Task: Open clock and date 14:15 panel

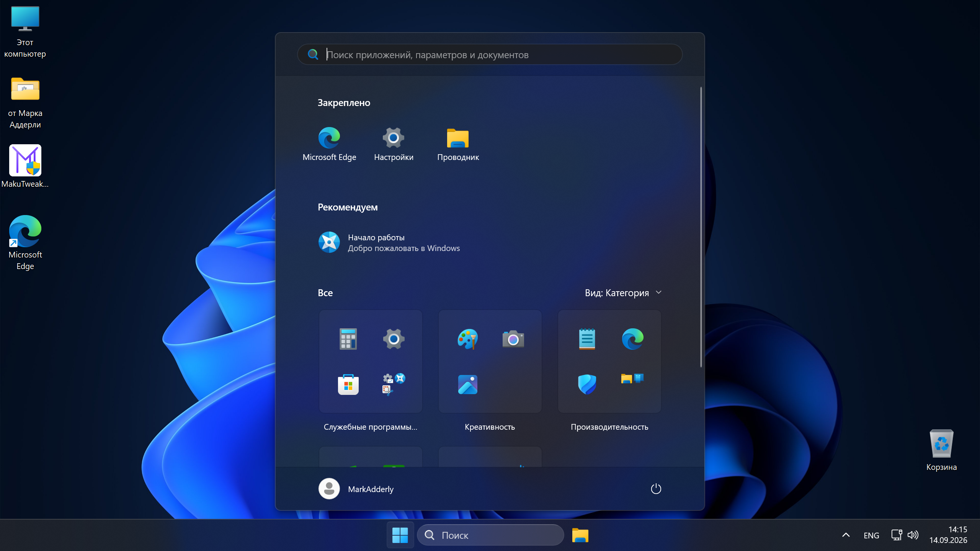Action: click(948, 535)
